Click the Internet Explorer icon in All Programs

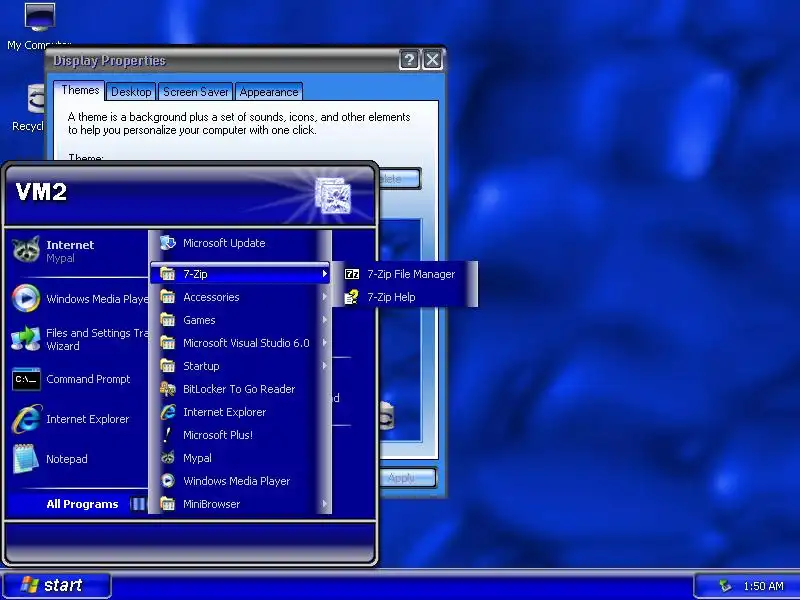(167, 412)
